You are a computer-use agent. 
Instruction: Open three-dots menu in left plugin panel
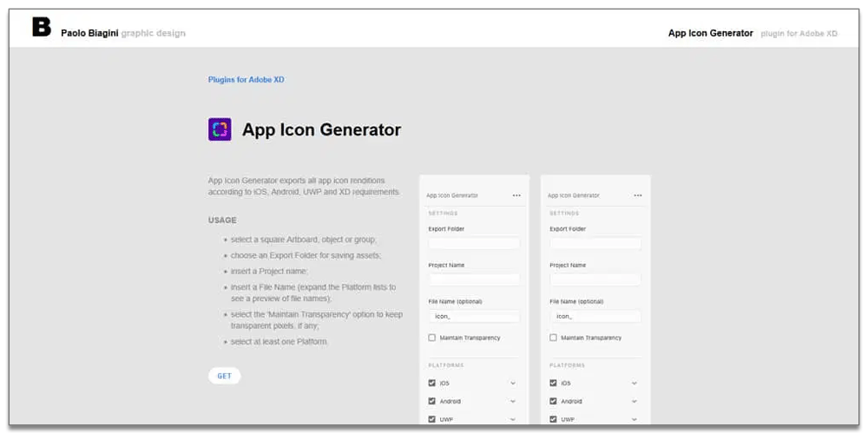[x=516, y=195]
